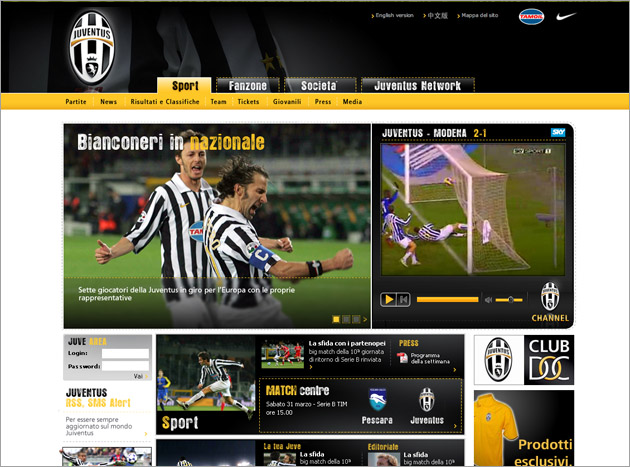
Task: Open the Giovanili submenu item
Action: (x=287, y=102)
